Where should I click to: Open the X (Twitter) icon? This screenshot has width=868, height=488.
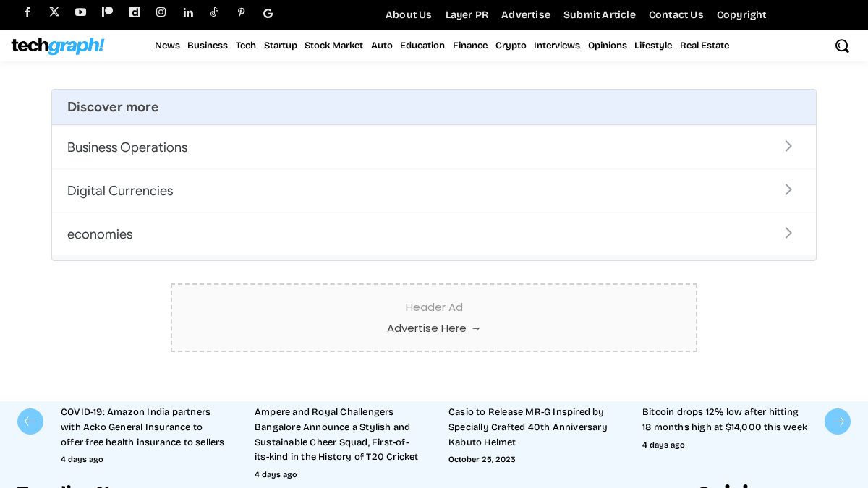click(54, 12)
